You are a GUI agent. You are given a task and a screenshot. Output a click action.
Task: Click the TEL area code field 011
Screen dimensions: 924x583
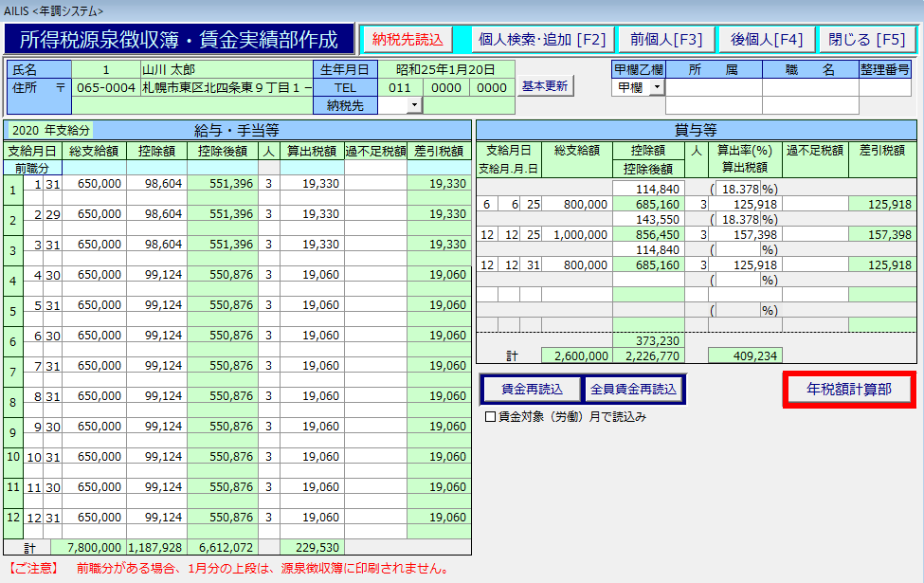click(400, 87)
